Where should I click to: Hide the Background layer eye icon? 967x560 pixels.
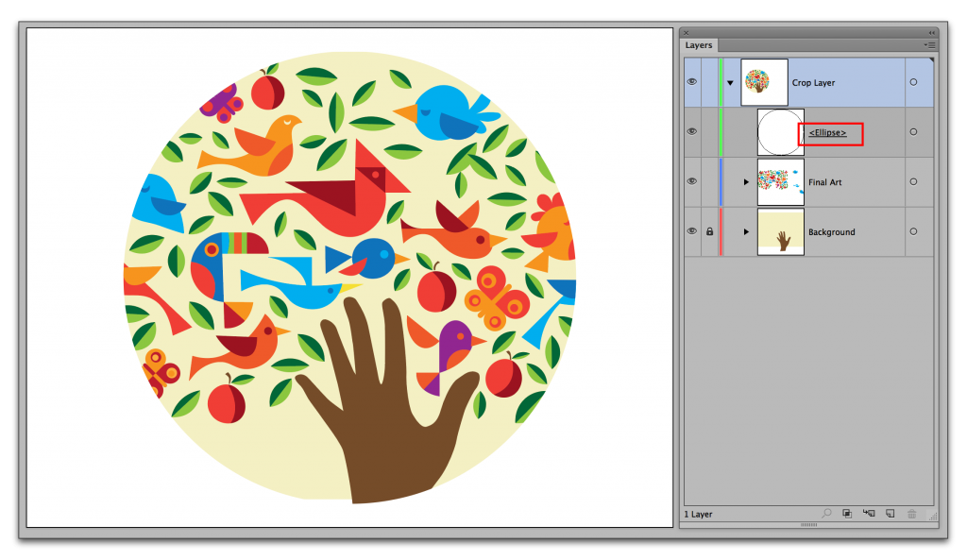click(x=692, y=231)
